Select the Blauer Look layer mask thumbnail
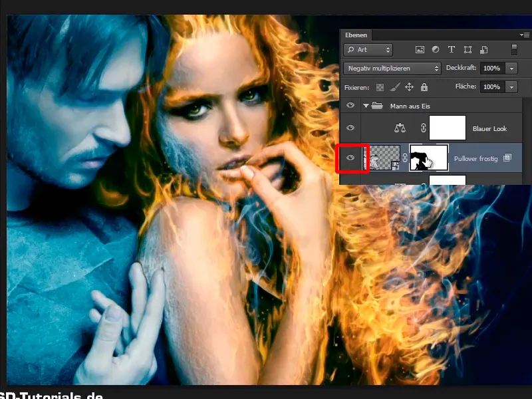Image resolution: width=532 pixels, height=399 pixels. 448,128
